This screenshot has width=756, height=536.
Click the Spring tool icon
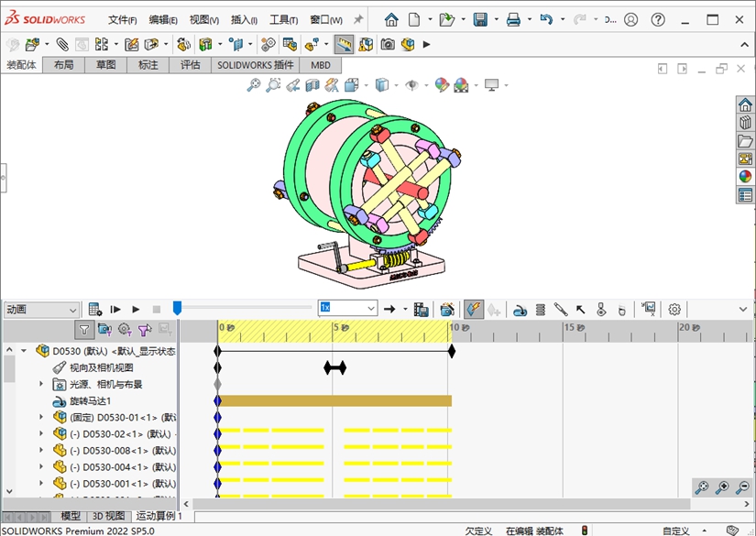point(540,310)
